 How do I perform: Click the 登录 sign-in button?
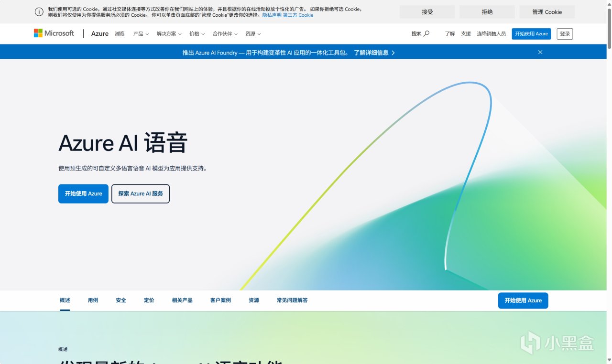click(565, 33)
